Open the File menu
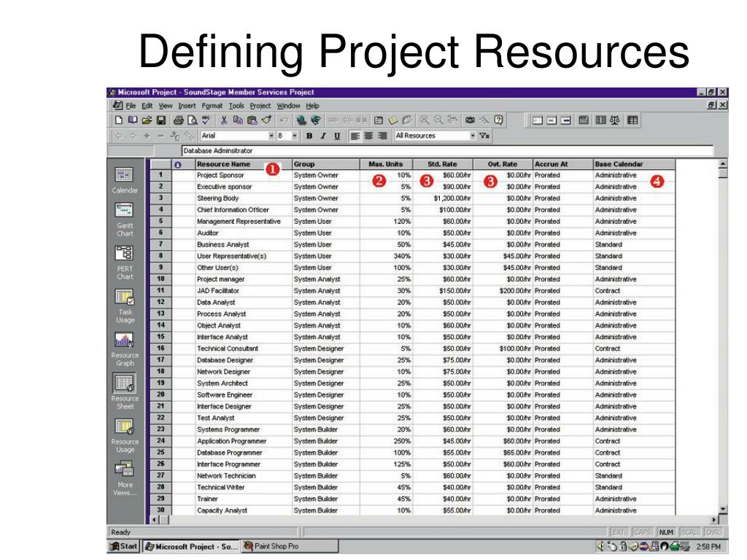This screenshot has width=747, height=560. coord(131,106)
